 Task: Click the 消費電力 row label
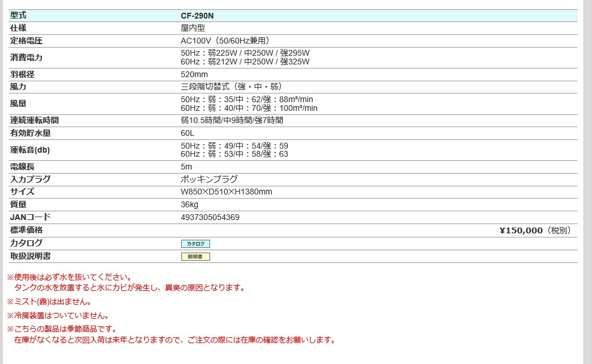[x=24, y=57]
